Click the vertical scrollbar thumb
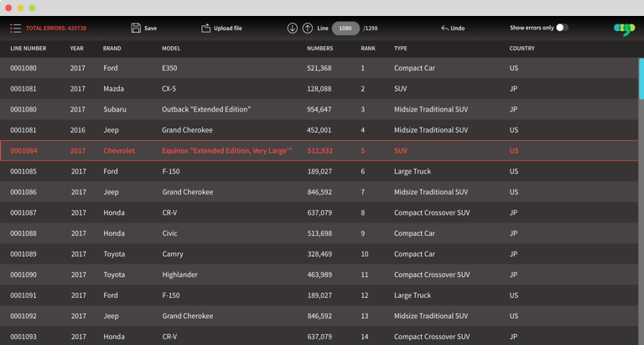 coord(641,79)
